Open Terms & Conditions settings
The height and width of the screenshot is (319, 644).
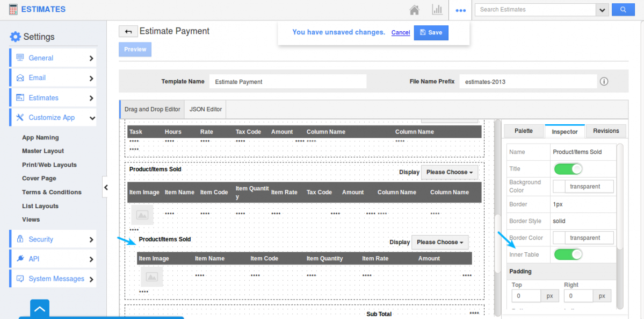click(x=52, y=192)
